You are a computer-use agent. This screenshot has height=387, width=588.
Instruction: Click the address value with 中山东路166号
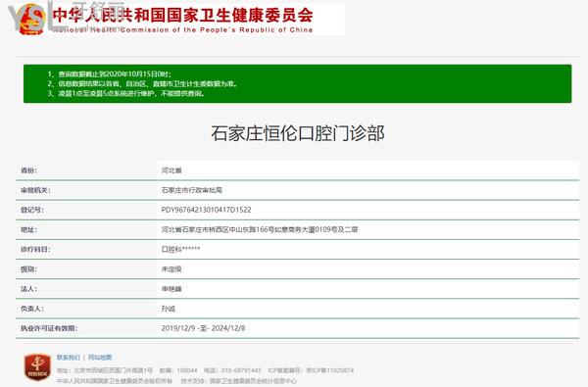click(260, 229)
